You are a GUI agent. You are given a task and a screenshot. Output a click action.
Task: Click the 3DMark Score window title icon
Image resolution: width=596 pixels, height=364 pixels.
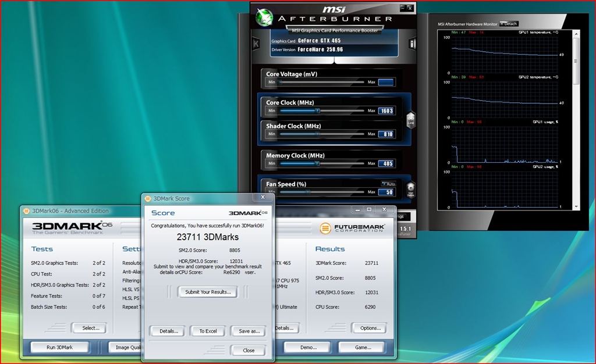(x=148, y=199)
